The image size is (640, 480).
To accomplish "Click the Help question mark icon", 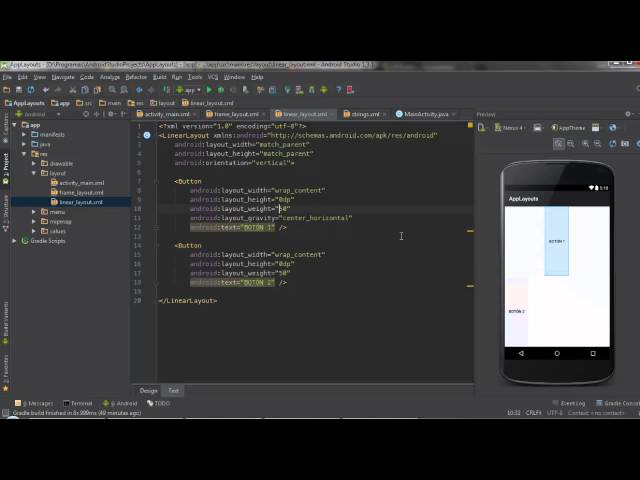I will pyautogui.click(x=338, y=90).
